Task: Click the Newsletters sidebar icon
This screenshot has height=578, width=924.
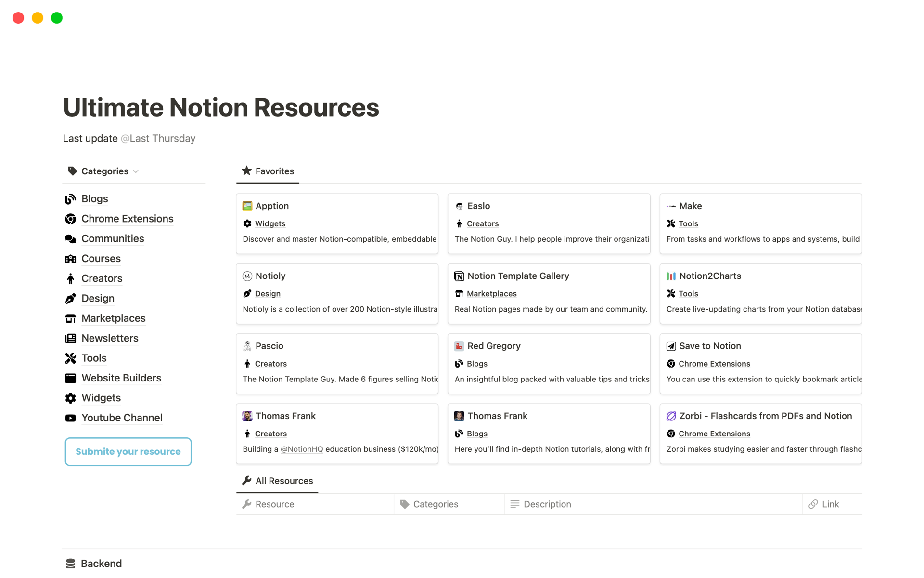Action: point(71,338)
